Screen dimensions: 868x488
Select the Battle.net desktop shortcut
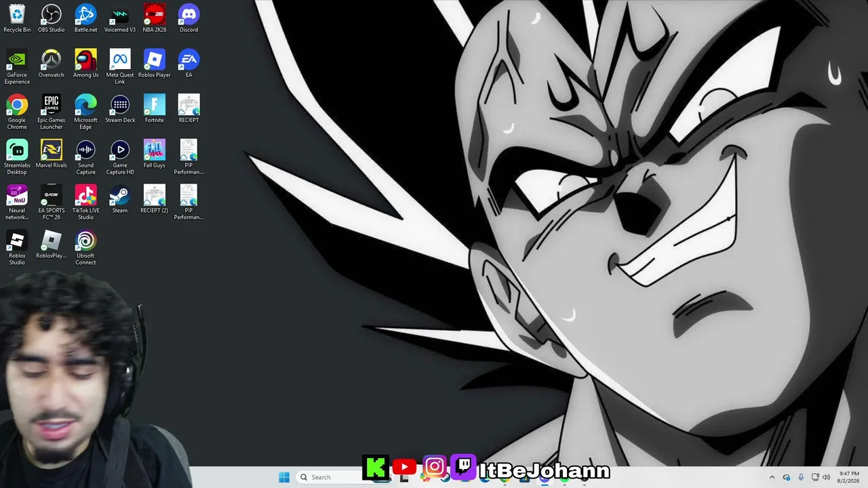click(x=85, y=18)
